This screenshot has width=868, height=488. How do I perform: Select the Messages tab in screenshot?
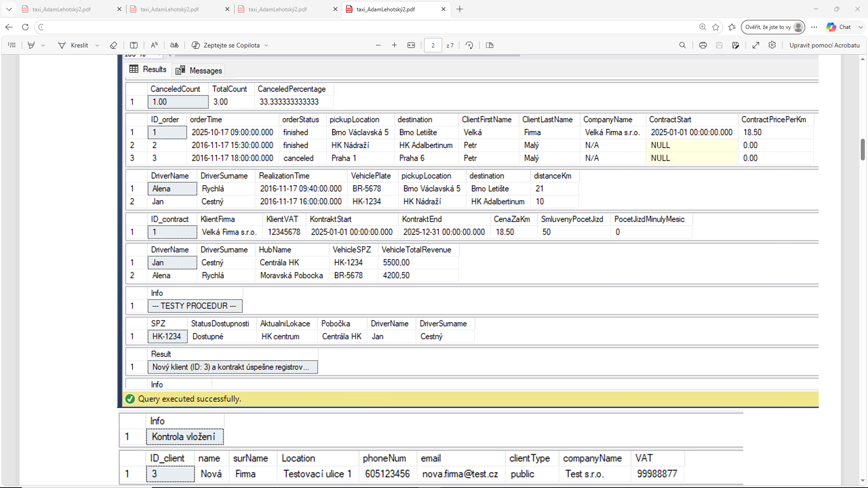[x=199, y=70]
